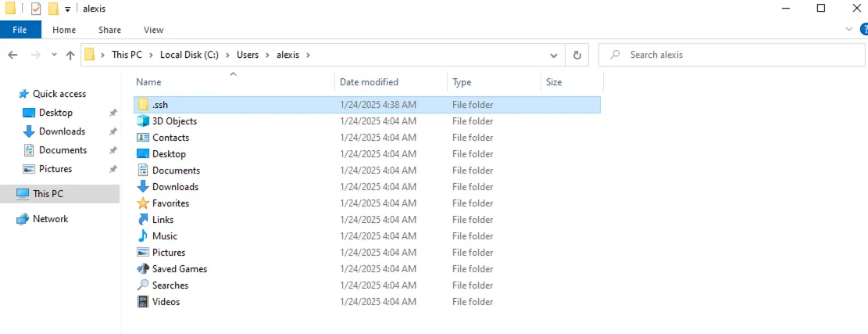Screen dimensions: 868x334
Task: Open recent locations dropdown arrow
Action: click(54, 55)
